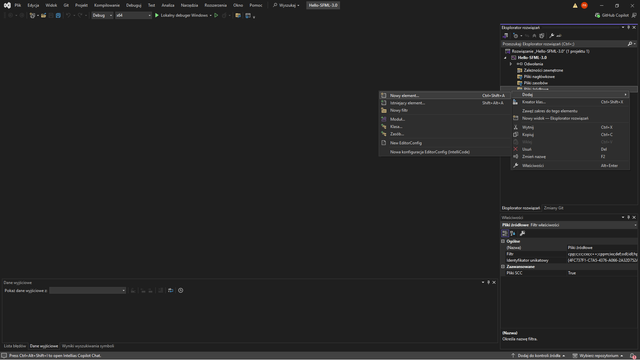Open the Edycja menu
The height and width of the screenshot is (360, 640).
[x=33, y=5]
